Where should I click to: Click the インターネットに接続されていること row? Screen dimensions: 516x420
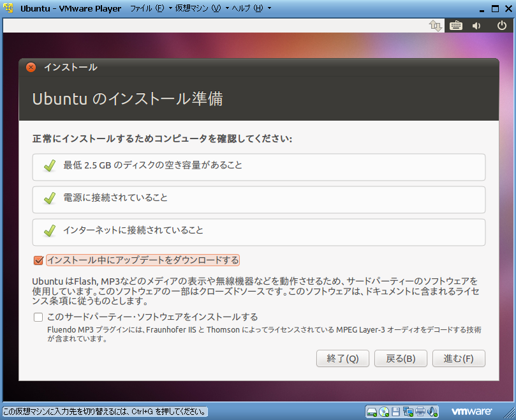259,232
